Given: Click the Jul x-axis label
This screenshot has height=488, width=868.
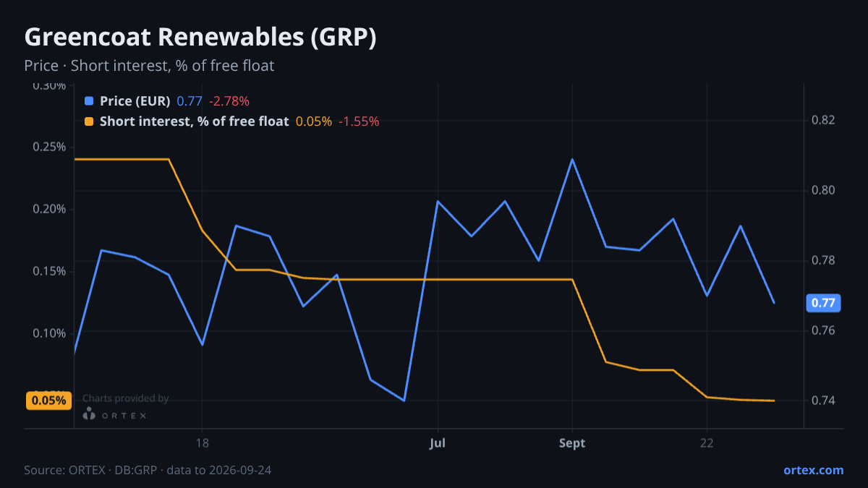Looking at the screenshot, I should 438,443.
